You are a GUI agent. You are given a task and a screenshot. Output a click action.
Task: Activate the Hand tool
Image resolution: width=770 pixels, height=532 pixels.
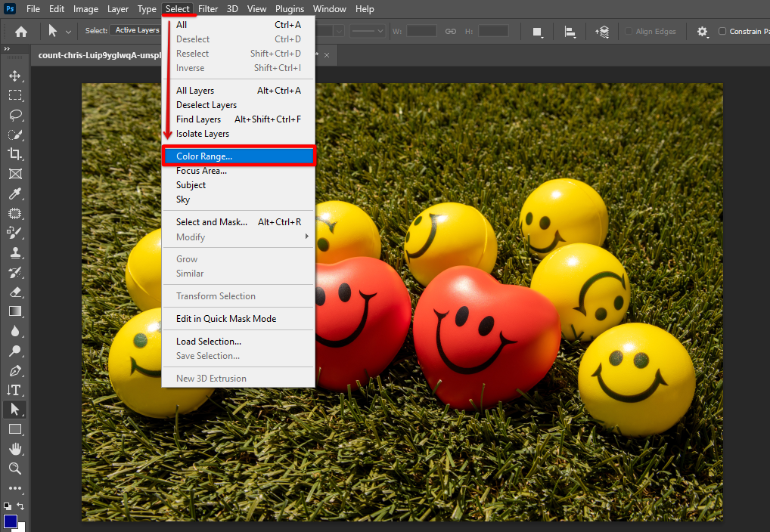pos(14,449)
